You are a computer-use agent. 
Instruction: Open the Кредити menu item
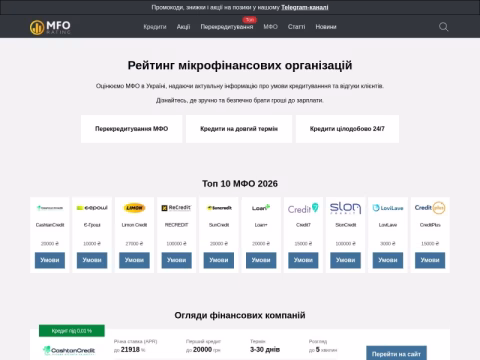tap(155, 27)
